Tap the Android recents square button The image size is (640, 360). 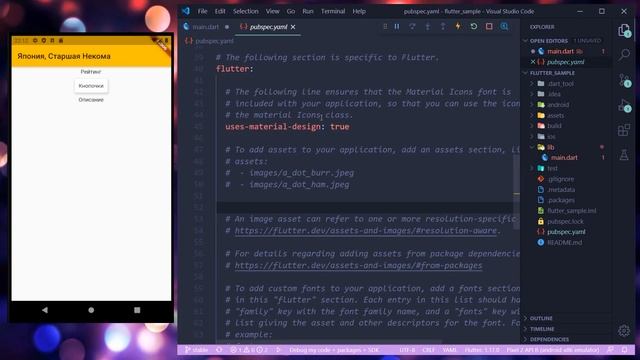tap(137, 310)
